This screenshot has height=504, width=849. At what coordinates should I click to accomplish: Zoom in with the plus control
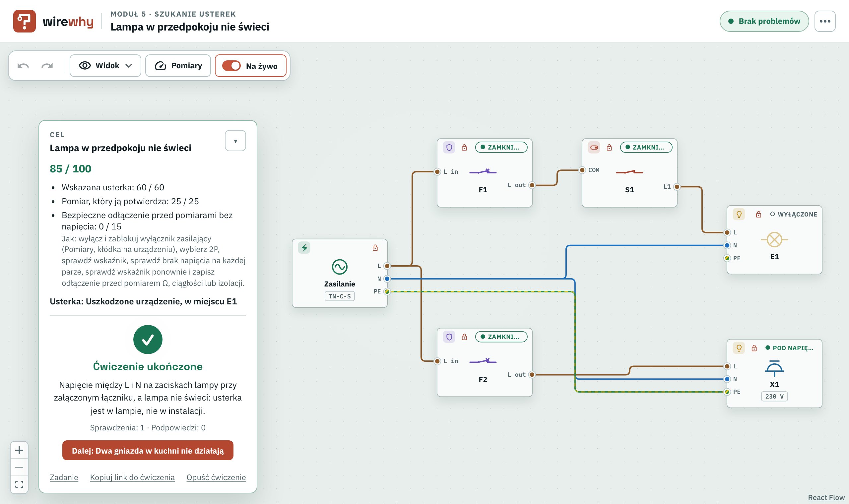19,450
